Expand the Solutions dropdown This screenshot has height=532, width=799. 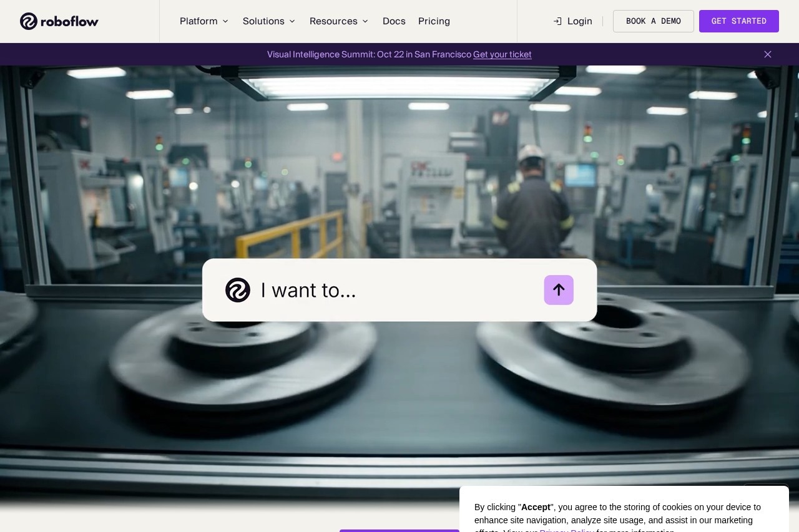(x=269, y=21)
